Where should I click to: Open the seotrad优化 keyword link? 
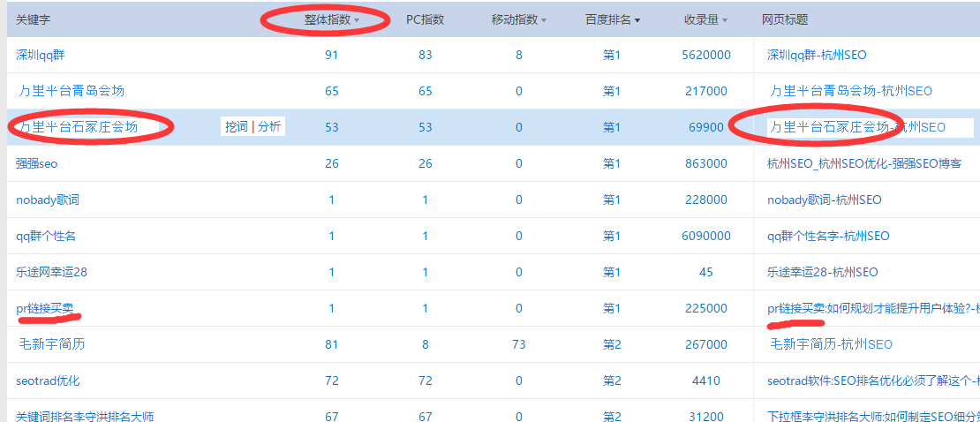click(x=48, y=381)
